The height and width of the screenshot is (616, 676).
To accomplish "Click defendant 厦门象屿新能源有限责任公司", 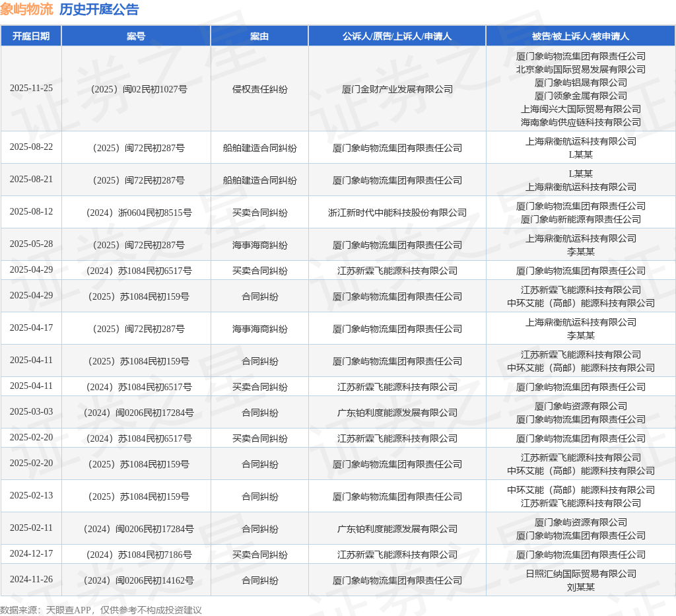I will point(581,219).
